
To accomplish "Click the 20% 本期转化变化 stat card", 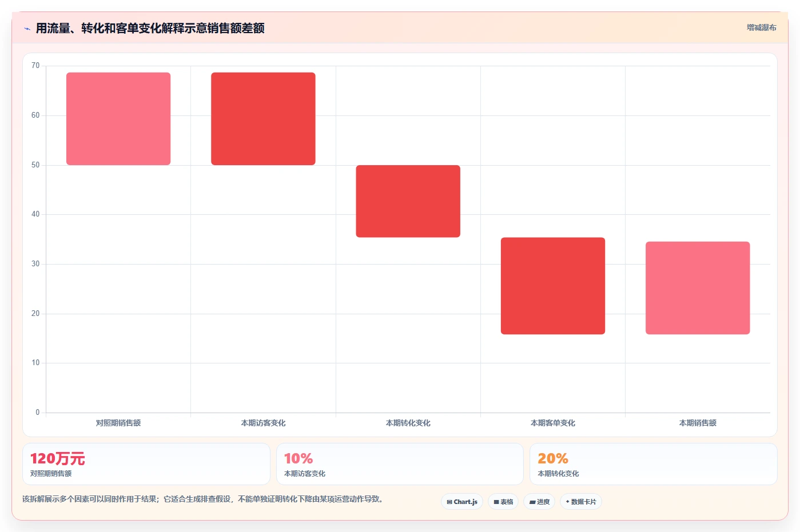I will click(654, 464).
